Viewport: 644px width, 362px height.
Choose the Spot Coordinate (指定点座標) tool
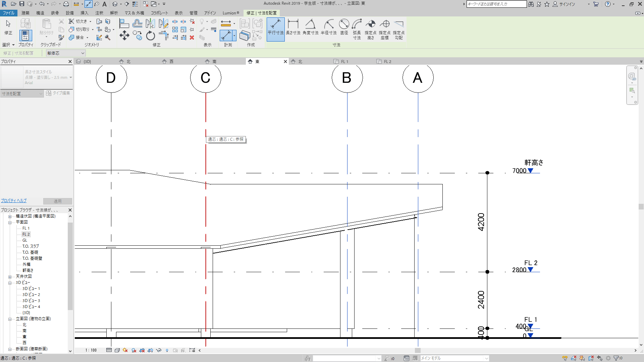[385, 29]
